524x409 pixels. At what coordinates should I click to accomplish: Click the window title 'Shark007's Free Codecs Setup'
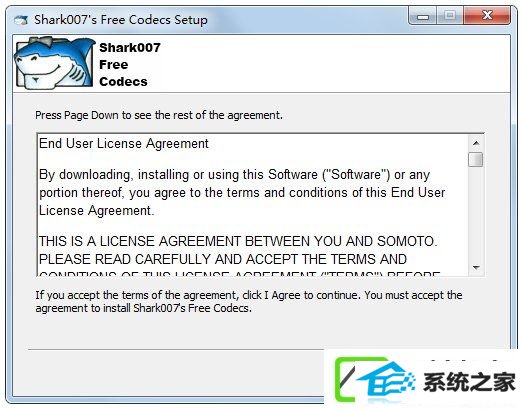[x=121, y=20]
